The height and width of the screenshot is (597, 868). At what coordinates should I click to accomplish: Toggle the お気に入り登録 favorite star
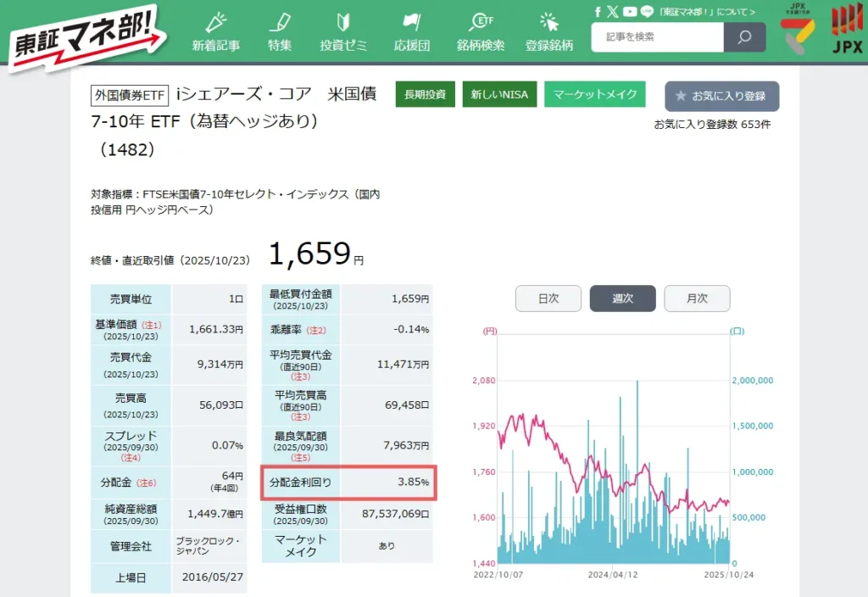tap(720, 97)
